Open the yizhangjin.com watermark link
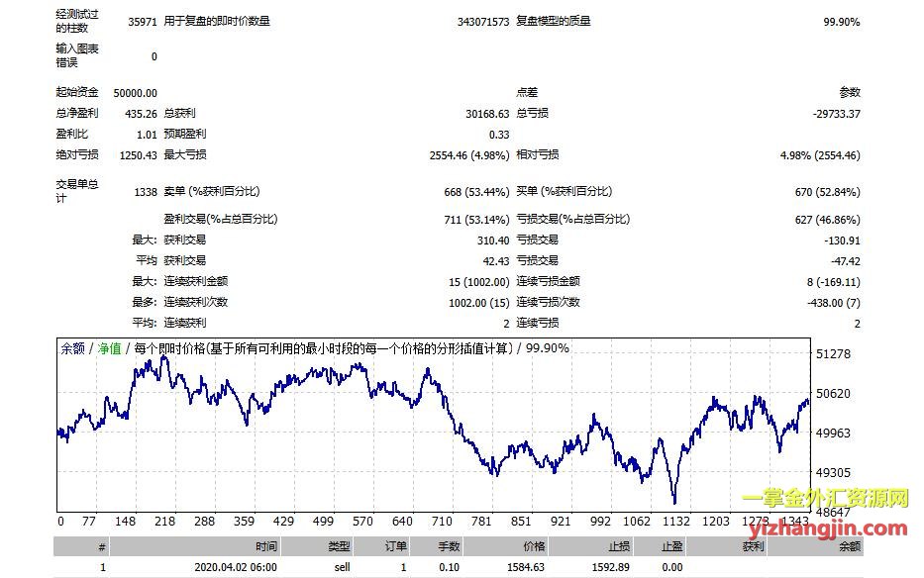This screenshot has height=578, width=924. (825, 522)
